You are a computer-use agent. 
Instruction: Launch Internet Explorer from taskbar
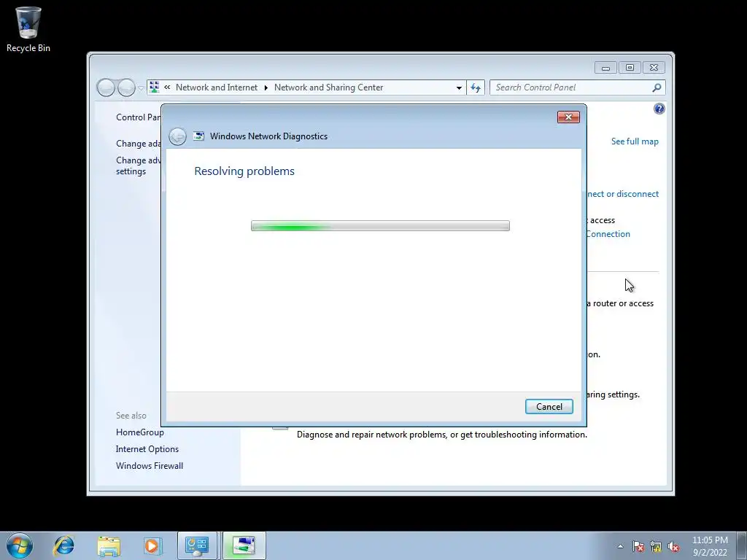click(64, 545)
